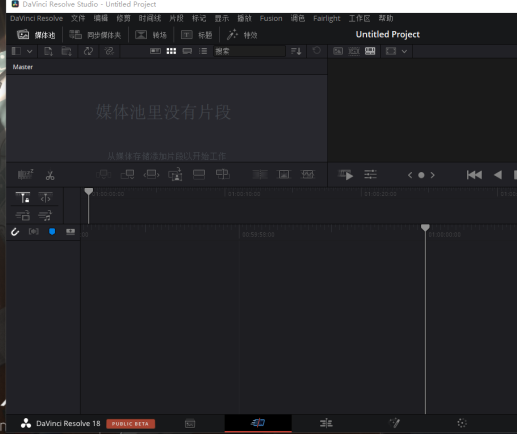Switch media pool to thumbnail grid view

(171, 51)
